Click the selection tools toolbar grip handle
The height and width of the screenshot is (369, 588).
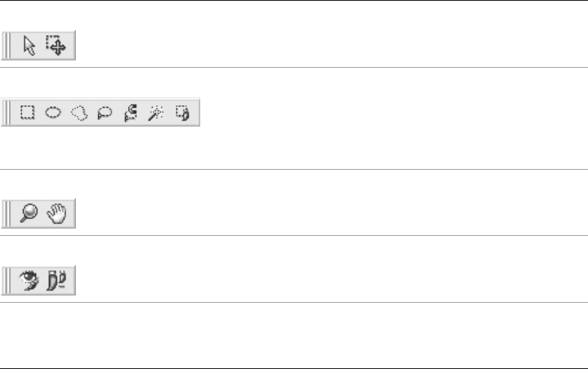pyautogui.click(x=7, y=113)
